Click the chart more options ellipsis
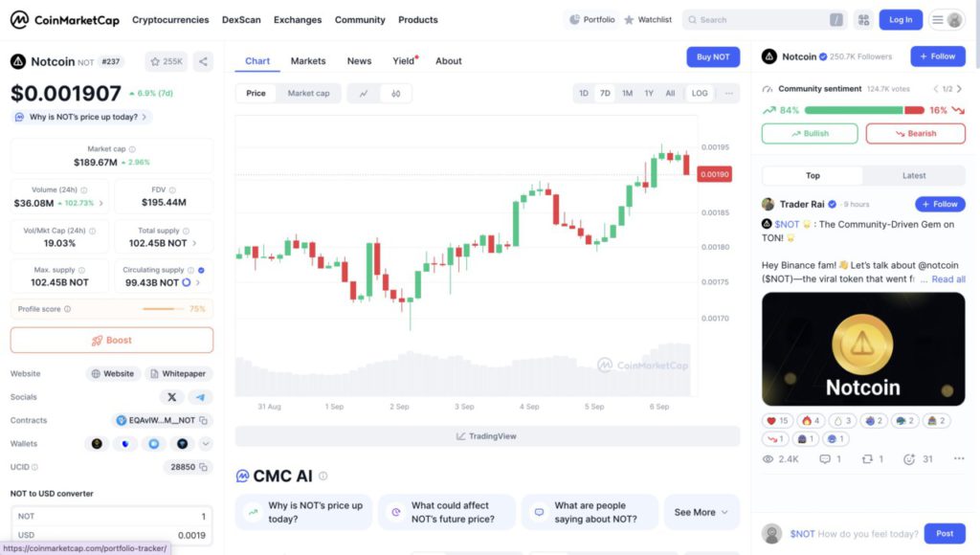This screenshot has height=555, width=980. [x=729, y=94]
